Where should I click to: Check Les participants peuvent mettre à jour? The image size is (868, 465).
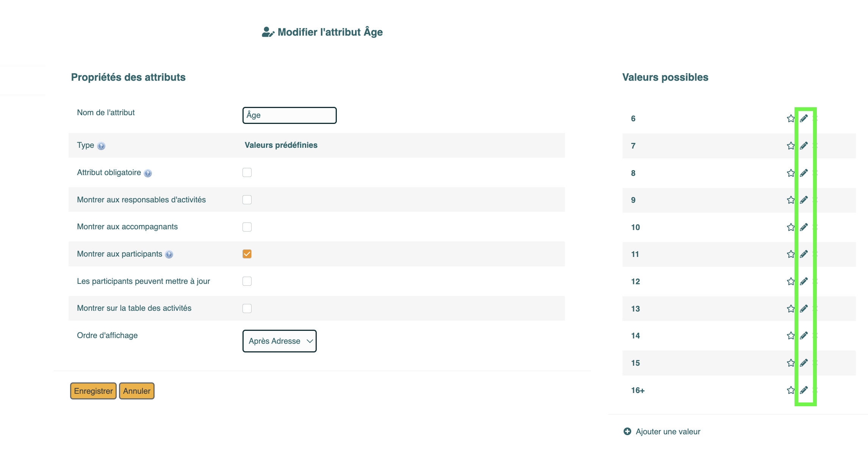(247, 281)
